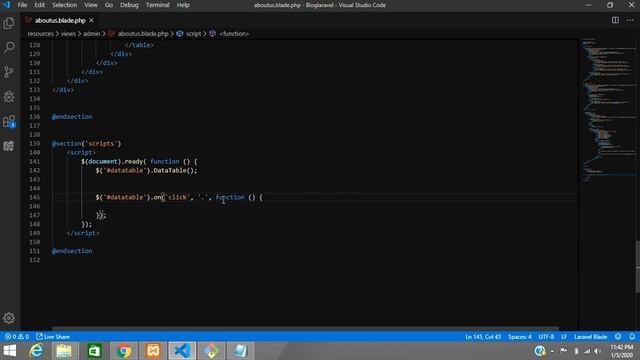This screenshot has width=640, height=360.
Task: Click the <function> breadcrumb segment
Action: (x=234, y=34)
